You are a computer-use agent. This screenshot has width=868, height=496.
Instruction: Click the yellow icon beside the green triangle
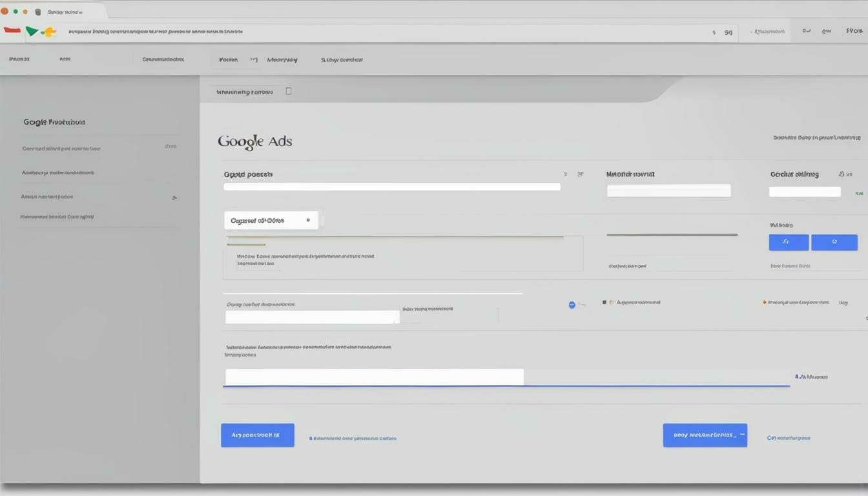point(48,32)
